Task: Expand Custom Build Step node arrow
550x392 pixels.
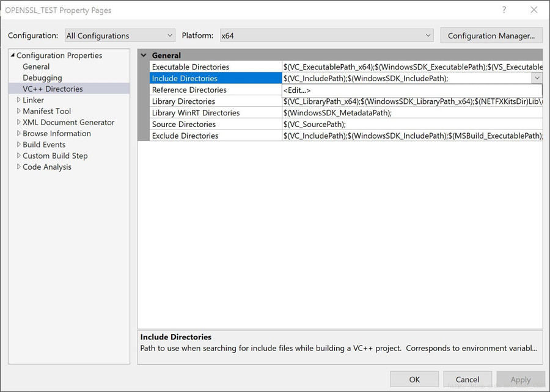Action: pyautogui.click(x=18, y=156)
